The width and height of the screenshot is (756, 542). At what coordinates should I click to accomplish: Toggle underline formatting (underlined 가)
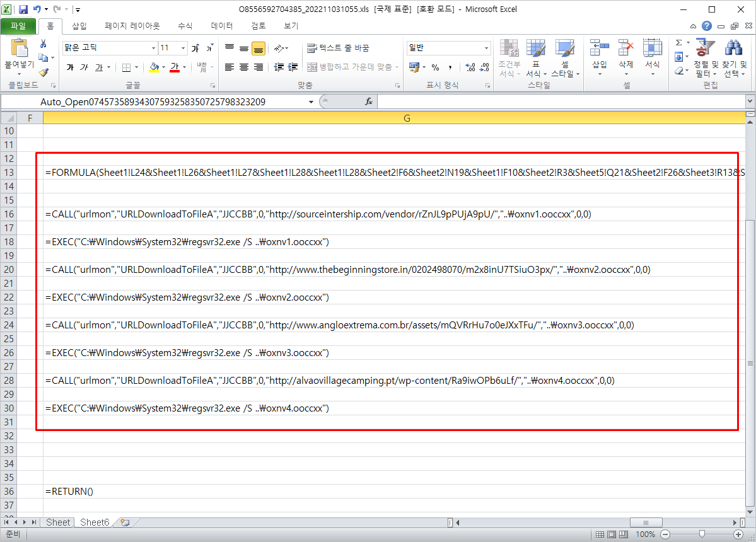(x=99, y=67)
